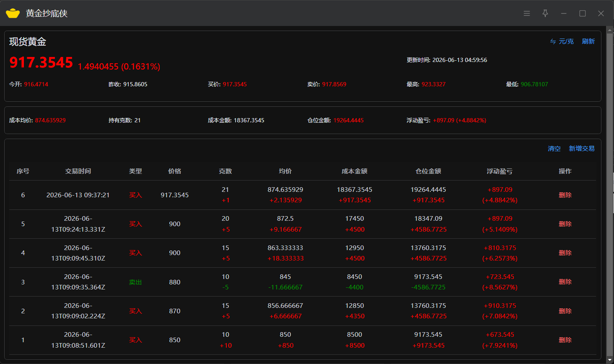Click 昨收 value 915.8605
The height and width of the screenshot is (364, 614).
[135, 84]
